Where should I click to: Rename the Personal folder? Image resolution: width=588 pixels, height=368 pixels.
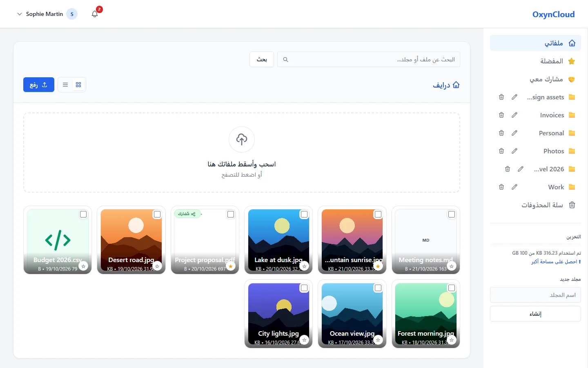pyautogui.click(x=514, y=133)
